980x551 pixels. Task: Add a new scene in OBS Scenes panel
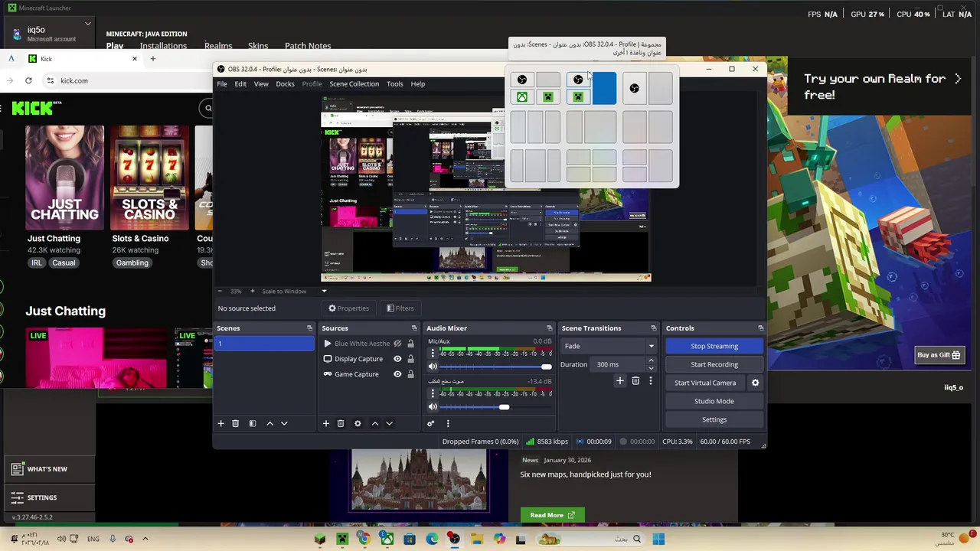coord(220,423)
